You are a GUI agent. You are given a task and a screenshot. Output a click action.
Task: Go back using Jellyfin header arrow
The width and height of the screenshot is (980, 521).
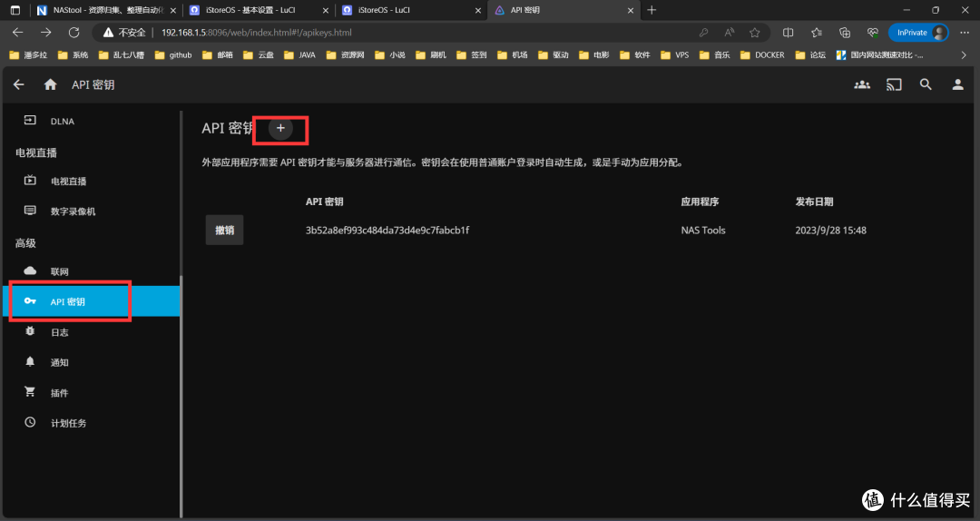pyautogui.click(x=19, y=84)
